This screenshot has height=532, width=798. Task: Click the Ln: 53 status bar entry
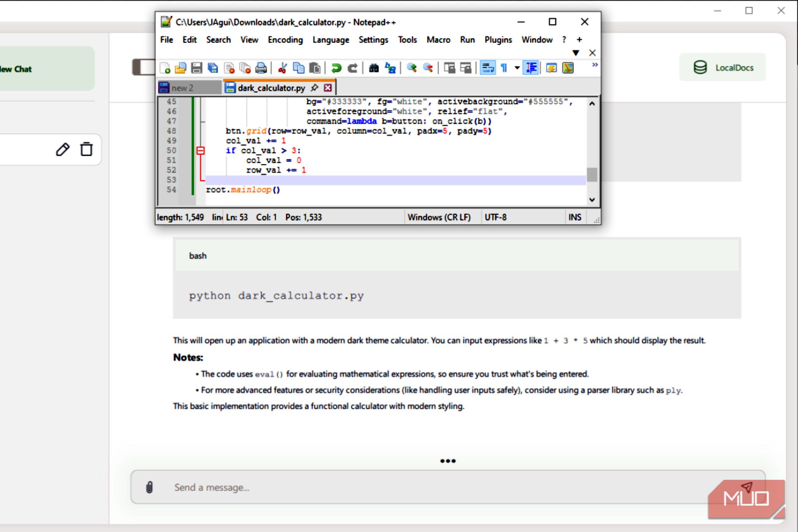[x=237, y=217]
